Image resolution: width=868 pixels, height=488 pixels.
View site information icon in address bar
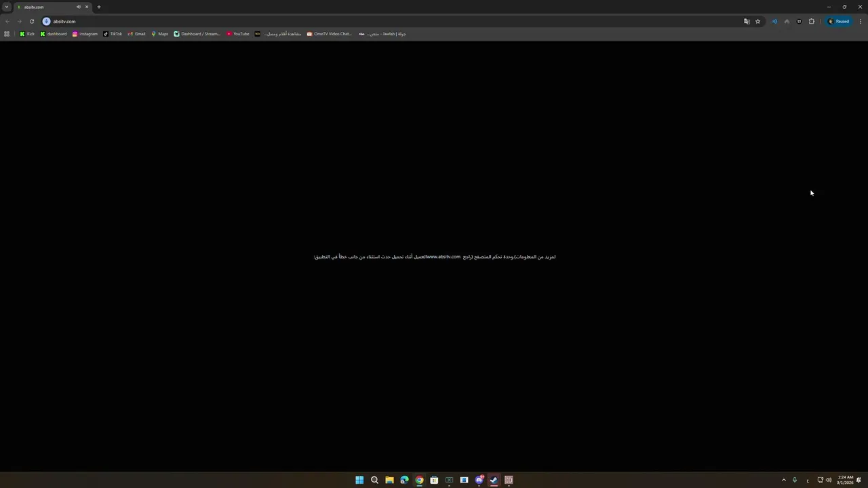click(x=47, y=21)
